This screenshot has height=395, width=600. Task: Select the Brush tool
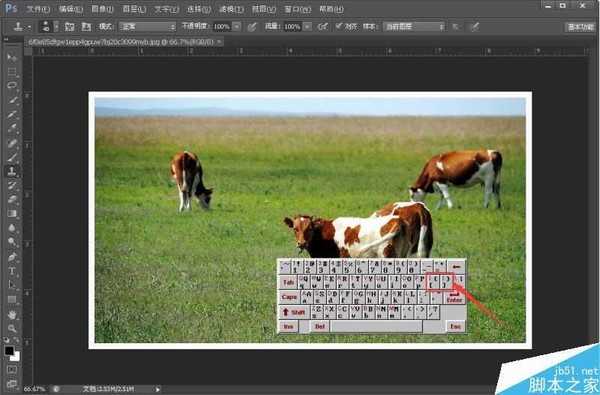(x=12, y=157)
